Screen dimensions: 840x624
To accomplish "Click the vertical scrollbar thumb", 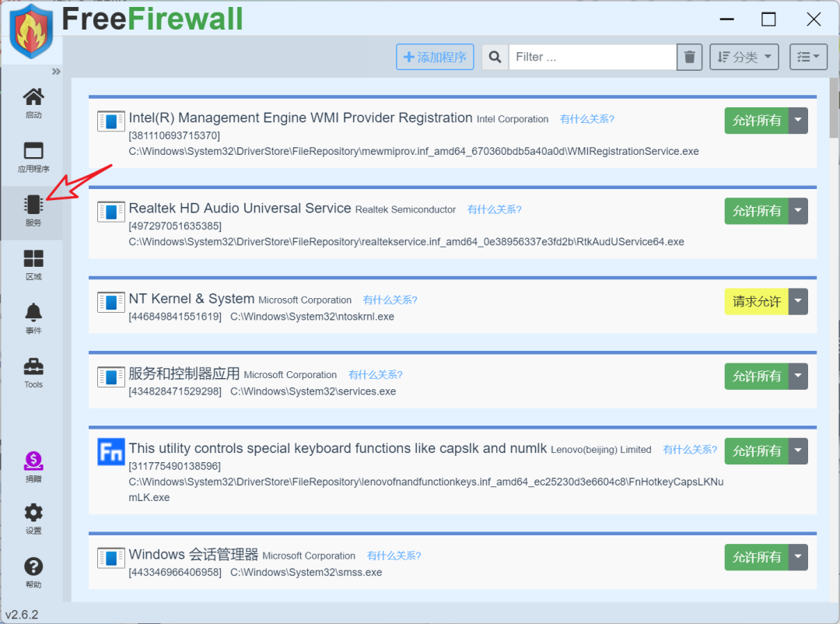I will pos(834,107).
